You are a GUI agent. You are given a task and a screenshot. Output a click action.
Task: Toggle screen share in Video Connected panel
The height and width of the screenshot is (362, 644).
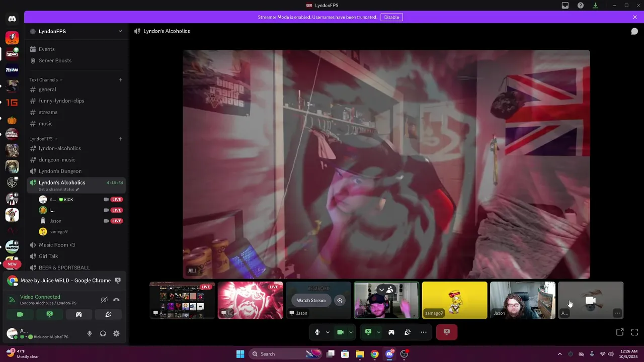click(49, 314)
